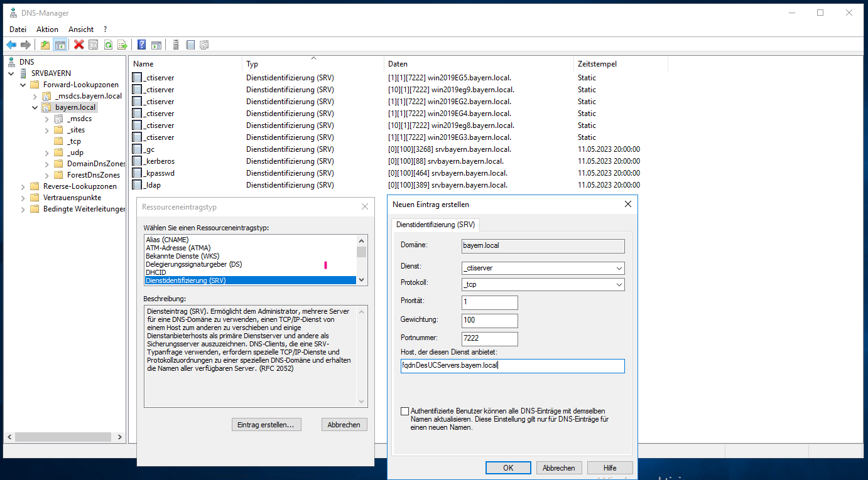Viewport: 868px width, 480px height.
Task: Expand the Reverse-Lookupzonen tree node
Action: tap(24, 186)
